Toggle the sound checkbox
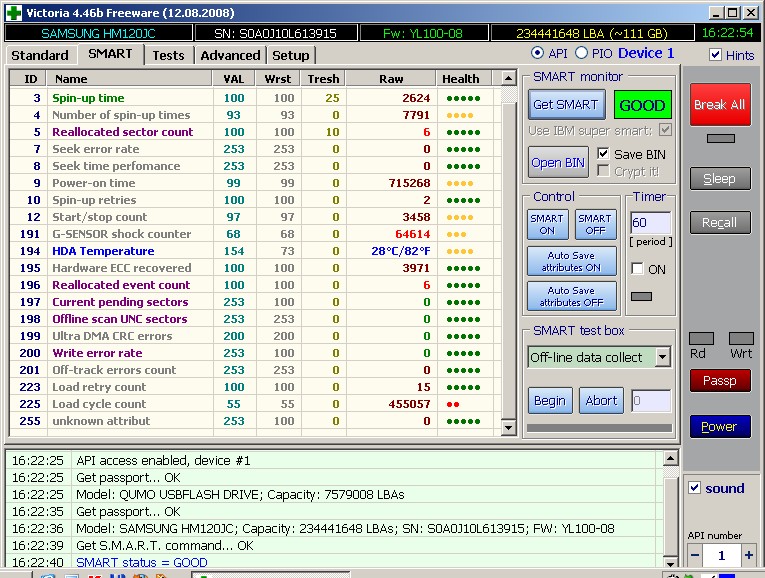The image size is (765, 578). [694, 487]
